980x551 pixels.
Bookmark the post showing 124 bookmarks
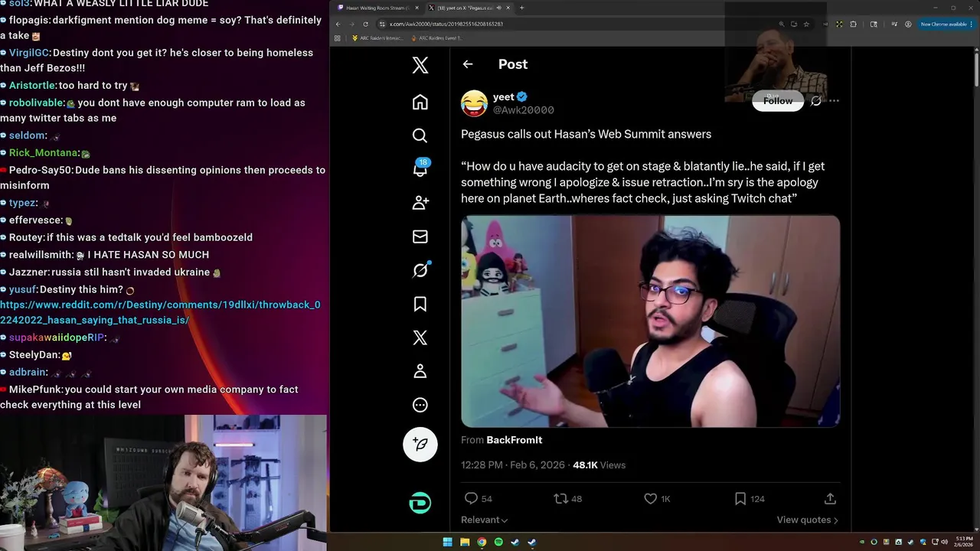pos(740,498)
